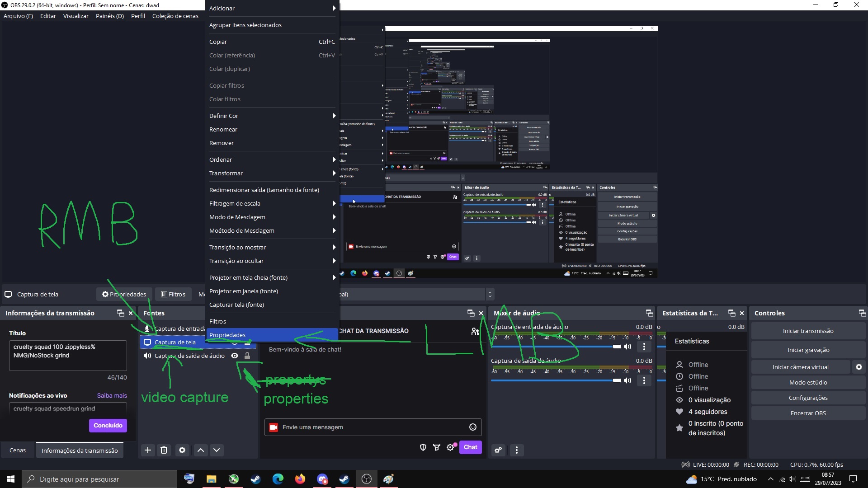Open Captura de saída de áudio mixer three-dot menu
868x488 pixels.
pyautogui.click(x=644, y=380)
